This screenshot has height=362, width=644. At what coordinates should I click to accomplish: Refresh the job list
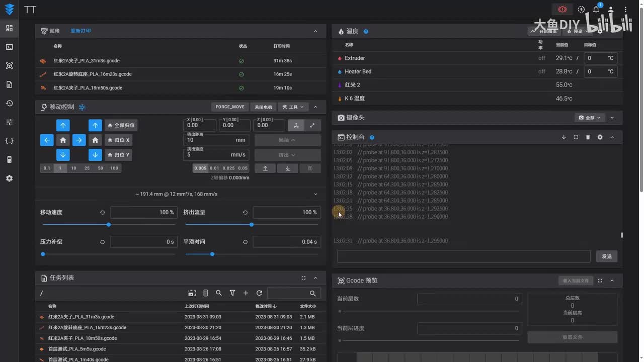tap(259, 293)
